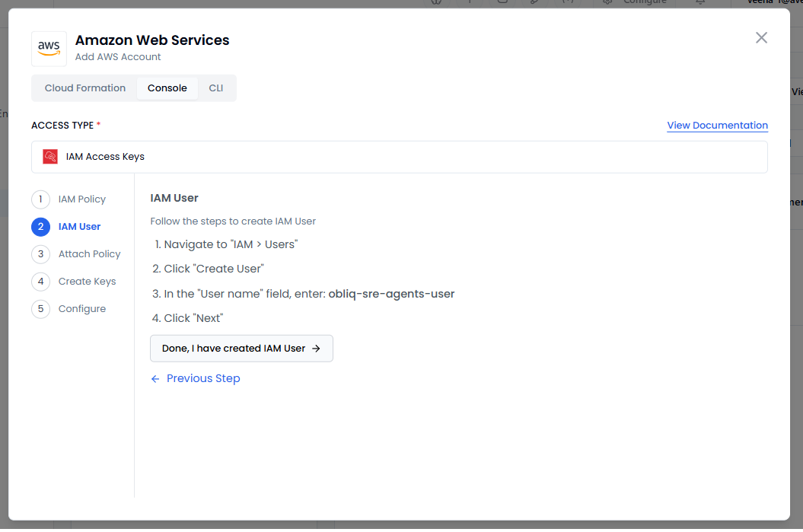Viewport: 803px width, 532px height.
Task: Click the step 5 number circle
Action: (40, 309)
